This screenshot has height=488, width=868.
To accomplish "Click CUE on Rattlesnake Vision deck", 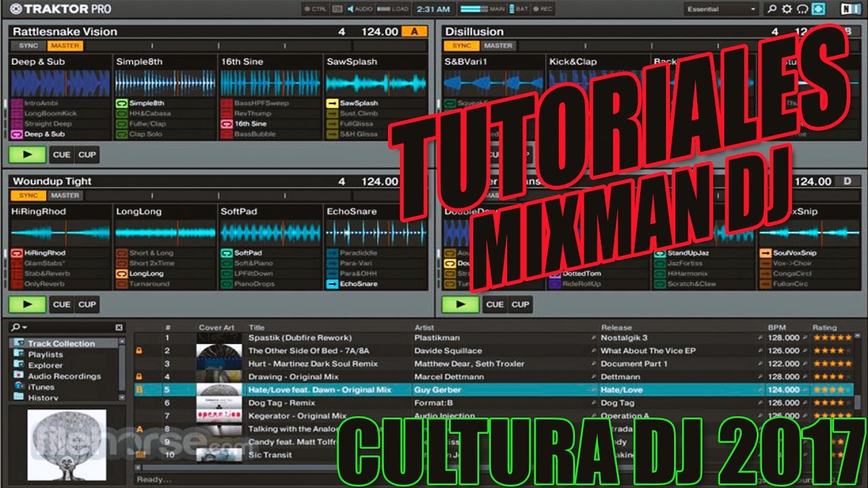I will (x=62, y=155).
